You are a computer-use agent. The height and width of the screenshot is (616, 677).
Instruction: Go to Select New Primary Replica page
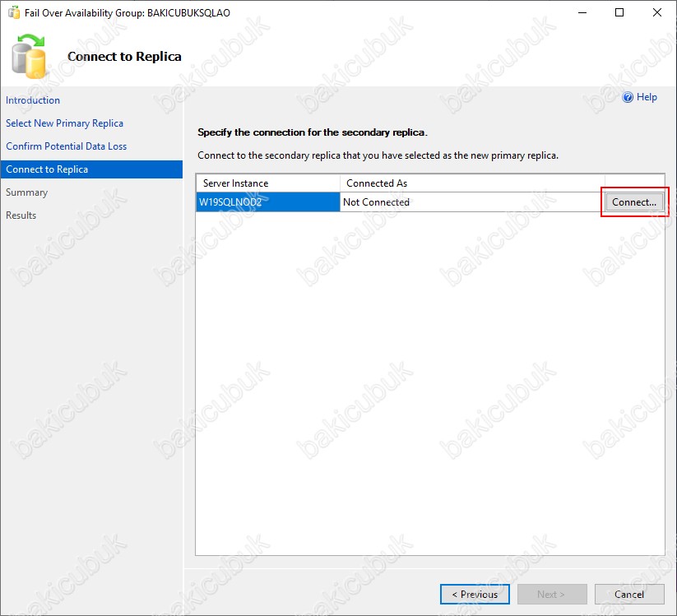pyautogui.click(x=64, y=123)
